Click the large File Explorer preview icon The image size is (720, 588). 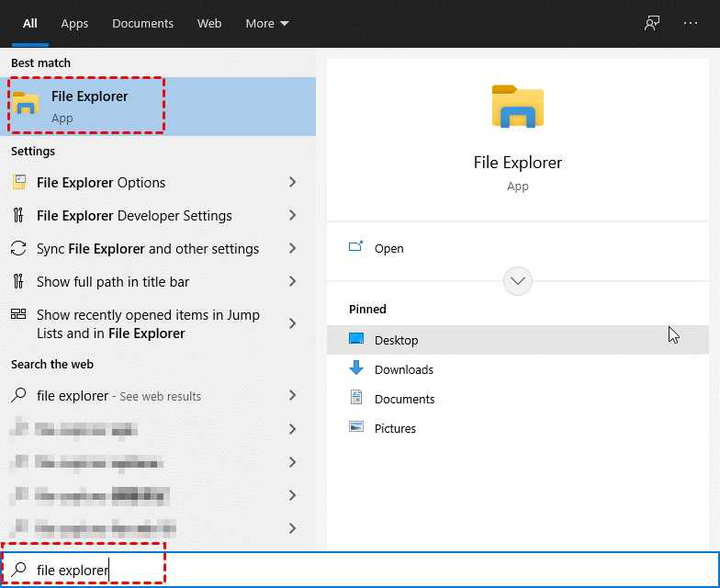click(x=517, y=107)
